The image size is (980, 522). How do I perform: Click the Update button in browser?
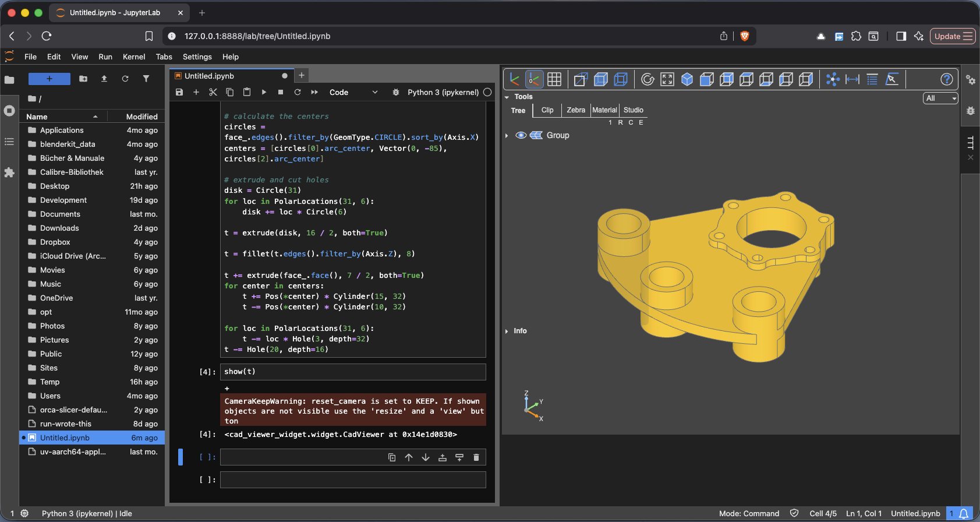click(x=953, y=36)
